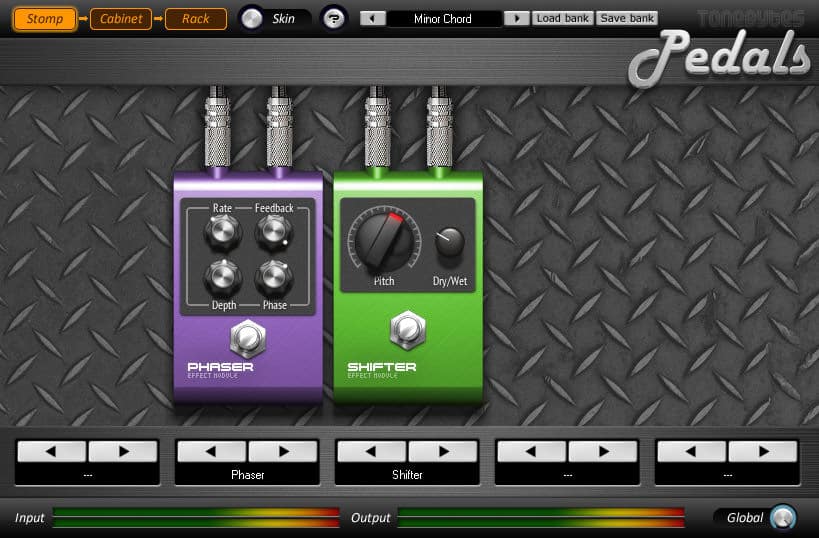
Task: Select previous effect in first empty slot
Action: click(52, 451)
